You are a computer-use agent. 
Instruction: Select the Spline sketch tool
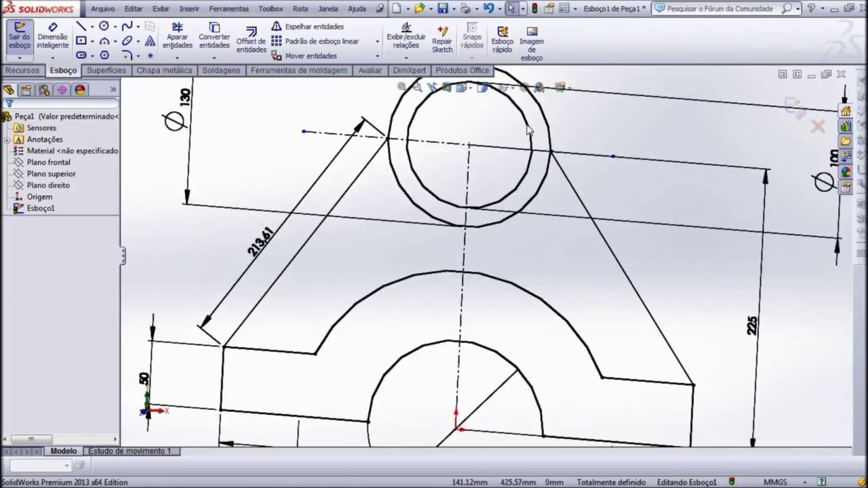127,26
